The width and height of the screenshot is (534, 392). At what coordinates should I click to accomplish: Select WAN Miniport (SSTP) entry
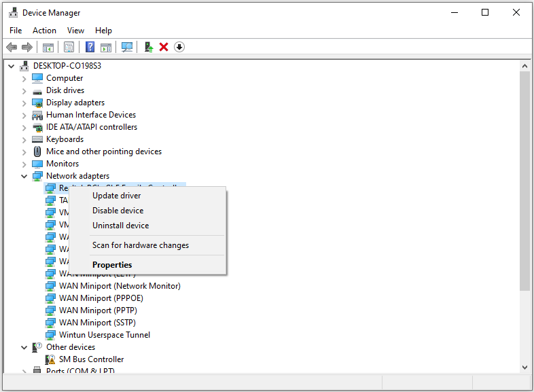(x=97, y=323)
